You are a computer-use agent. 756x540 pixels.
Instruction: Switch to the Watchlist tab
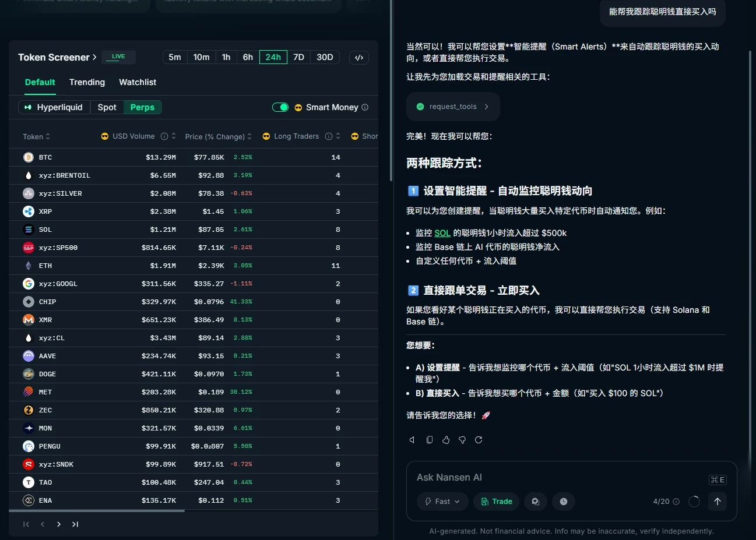point(138,82)
